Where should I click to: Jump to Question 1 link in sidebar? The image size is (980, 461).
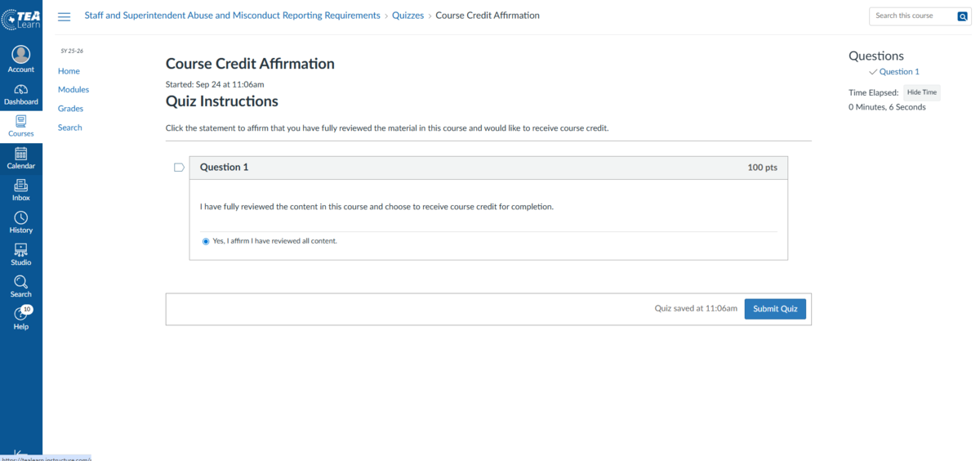pyautogui.click(x=898, y=72)
